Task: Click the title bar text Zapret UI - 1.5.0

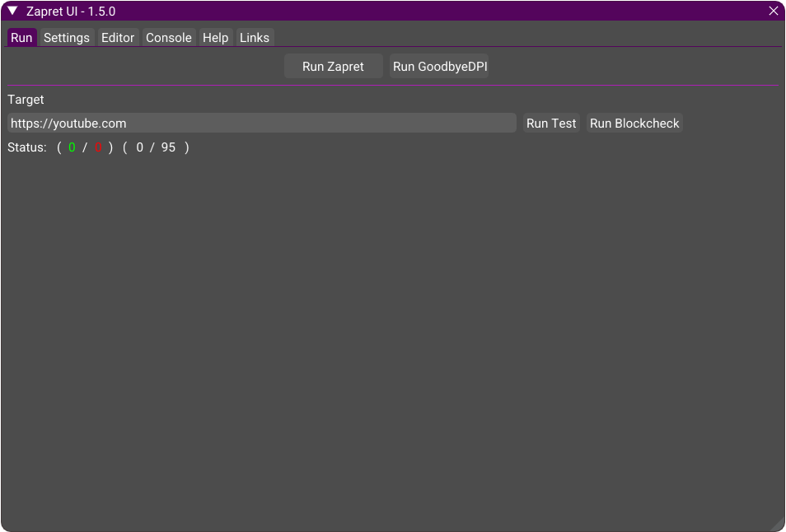Action: tap(71, 12)
